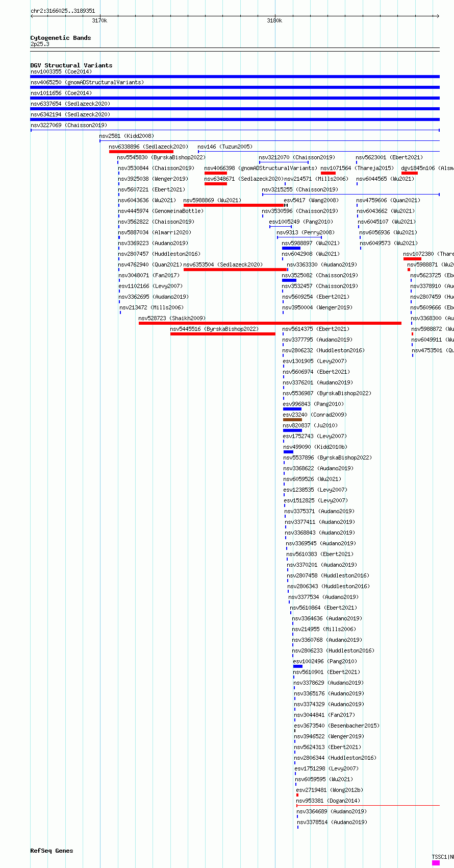Click blue bar under nsv499090 (Kidd2010b)
The image size is (454, 868).
pyautogui.click(x=289, y=452)
